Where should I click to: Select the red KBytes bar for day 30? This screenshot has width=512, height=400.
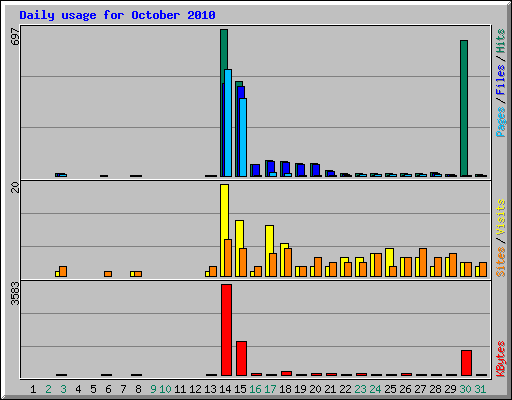[466, 363]
